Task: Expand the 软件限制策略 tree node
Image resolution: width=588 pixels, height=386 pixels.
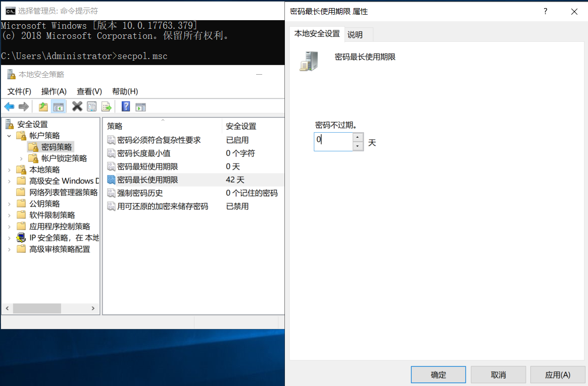Action: pos(10,215)
